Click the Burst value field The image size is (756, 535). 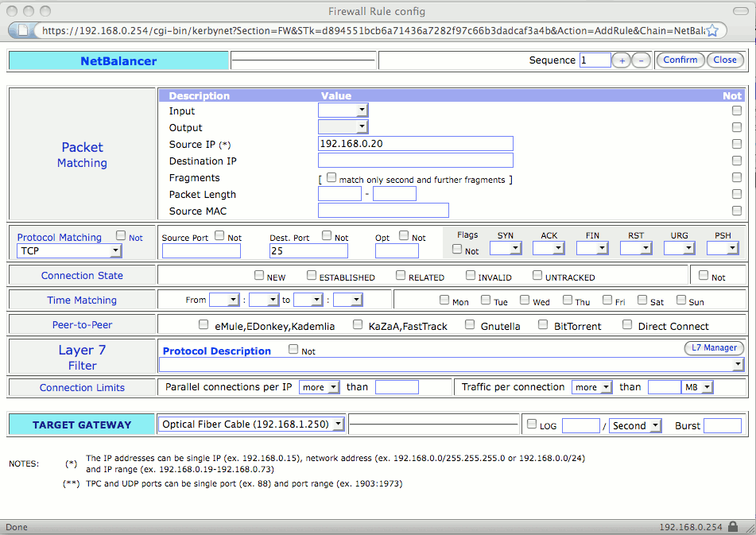723,425
